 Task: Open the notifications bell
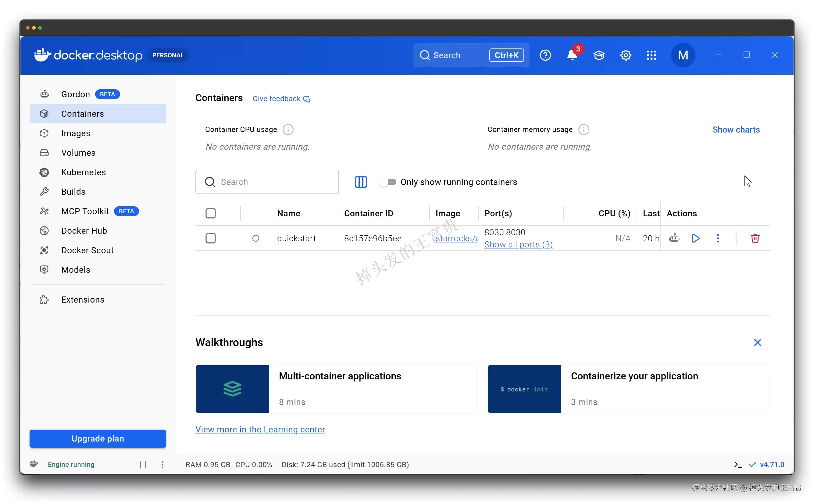(572, 55)
